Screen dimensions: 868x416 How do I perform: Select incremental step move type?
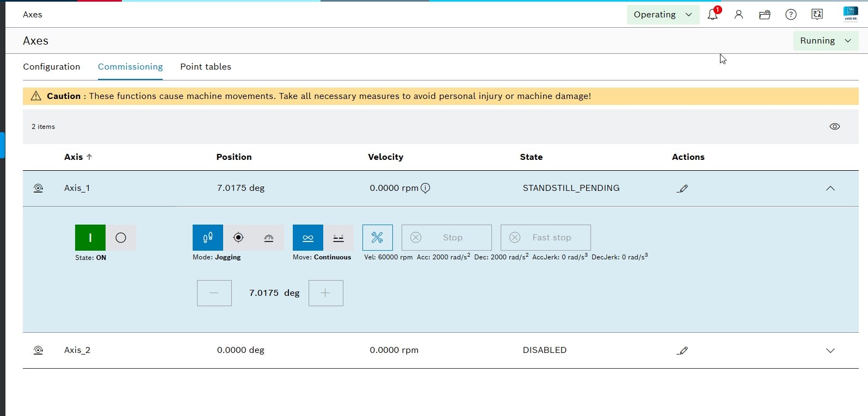coord(338,238)
